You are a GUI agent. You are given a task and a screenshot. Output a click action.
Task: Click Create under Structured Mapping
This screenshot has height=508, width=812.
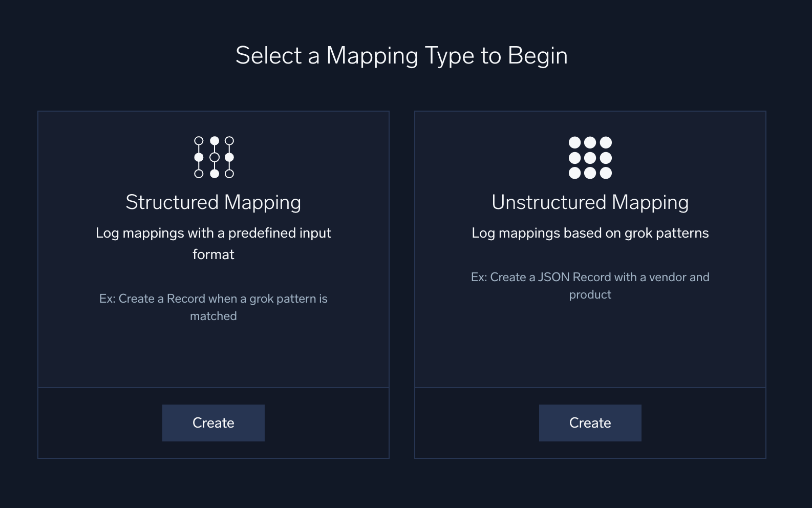coord(213,422)
